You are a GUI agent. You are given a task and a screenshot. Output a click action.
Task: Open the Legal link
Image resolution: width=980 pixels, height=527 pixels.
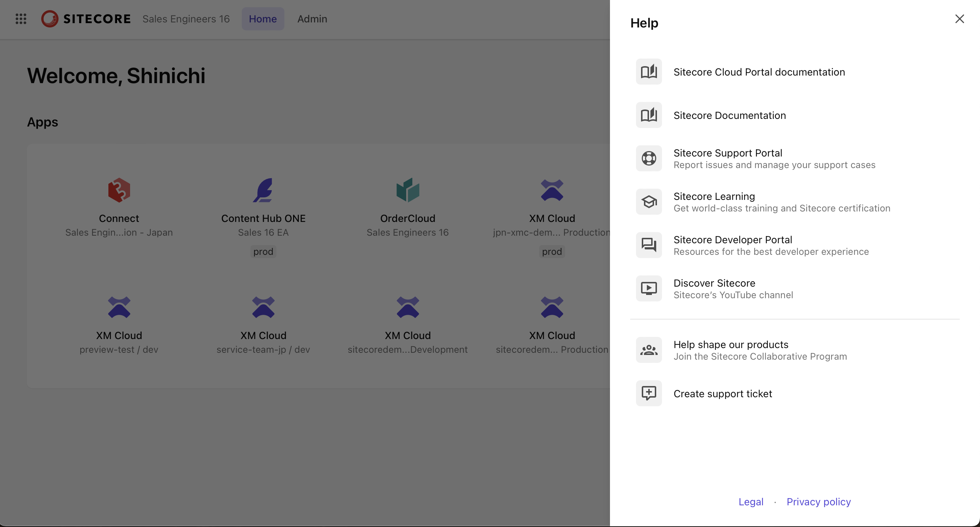tap(751, 501)
